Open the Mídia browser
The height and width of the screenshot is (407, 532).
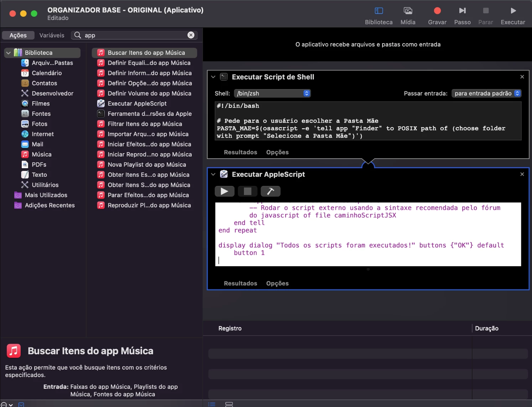click(x=408, y=16)
